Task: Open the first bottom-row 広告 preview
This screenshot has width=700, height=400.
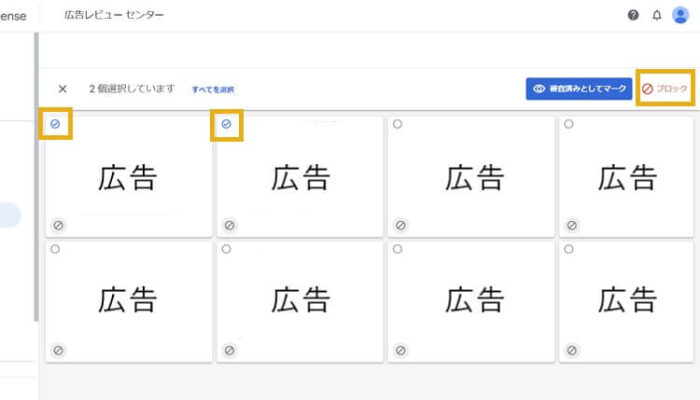Action: 129,302
